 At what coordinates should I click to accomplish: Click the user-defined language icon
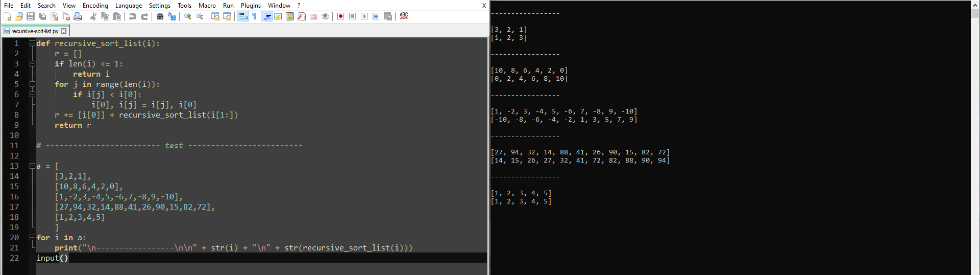[278, 16]
